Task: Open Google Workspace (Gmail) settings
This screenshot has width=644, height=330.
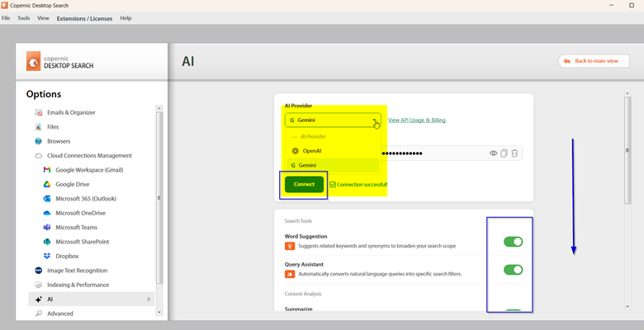Action: [x=91, y=170]
